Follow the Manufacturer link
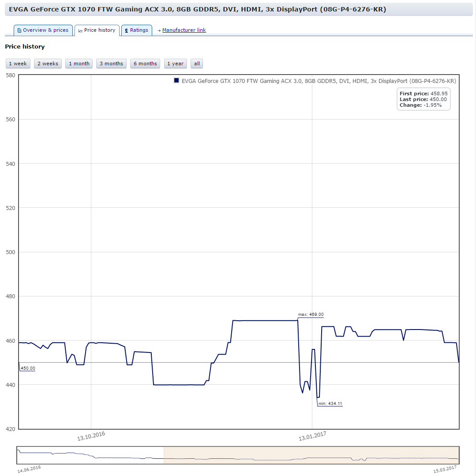This screenshot has height=476, width=476. click(x=184, y=30)
